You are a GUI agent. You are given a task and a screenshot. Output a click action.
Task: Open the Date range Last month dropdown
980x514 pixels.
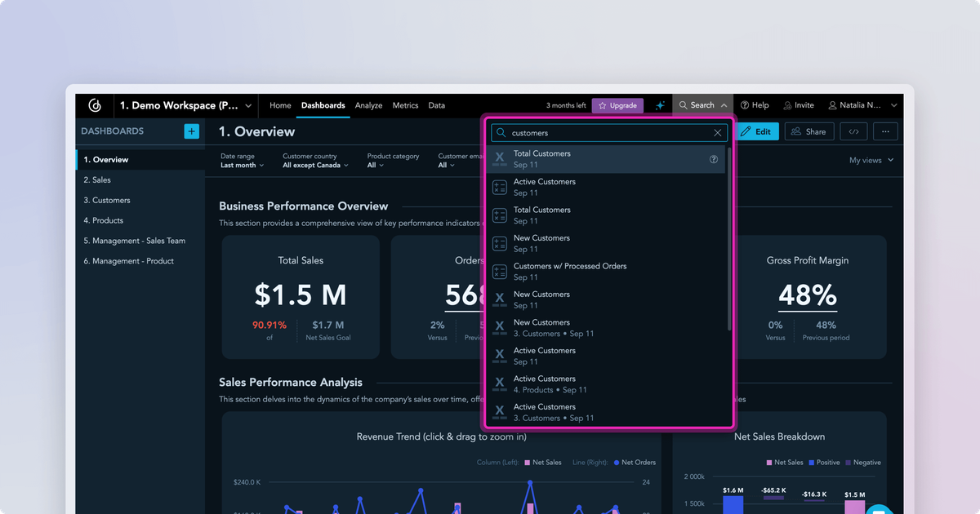(241, 165)
